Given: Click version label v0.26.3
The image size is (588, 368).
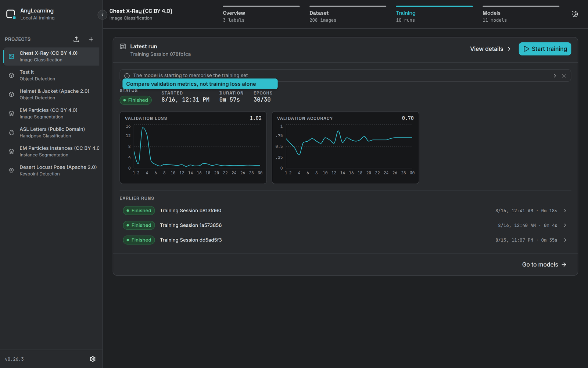Looking at the screenshot, I should tap(14, 359).
